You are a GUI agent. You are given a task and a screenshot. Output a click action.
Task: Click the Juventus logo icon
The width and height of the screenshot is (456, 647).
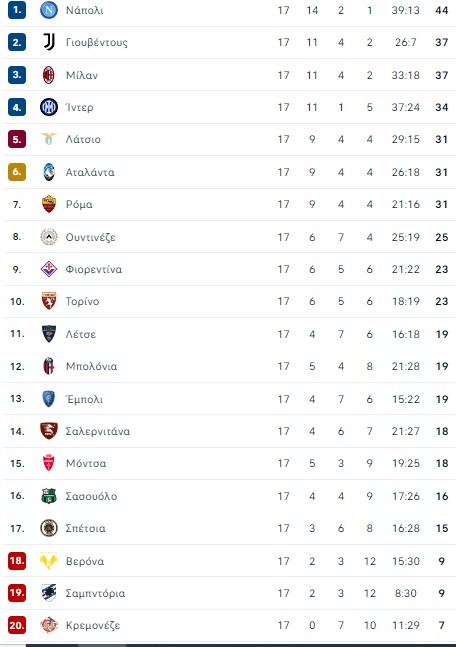[x=49, y=42]
